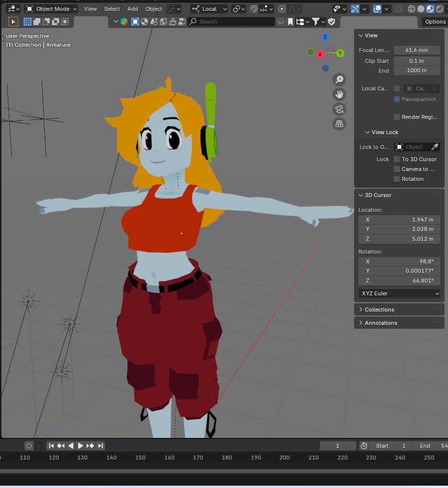Choose set new selection mode
The image size is (448, 488).
point(28,22)
